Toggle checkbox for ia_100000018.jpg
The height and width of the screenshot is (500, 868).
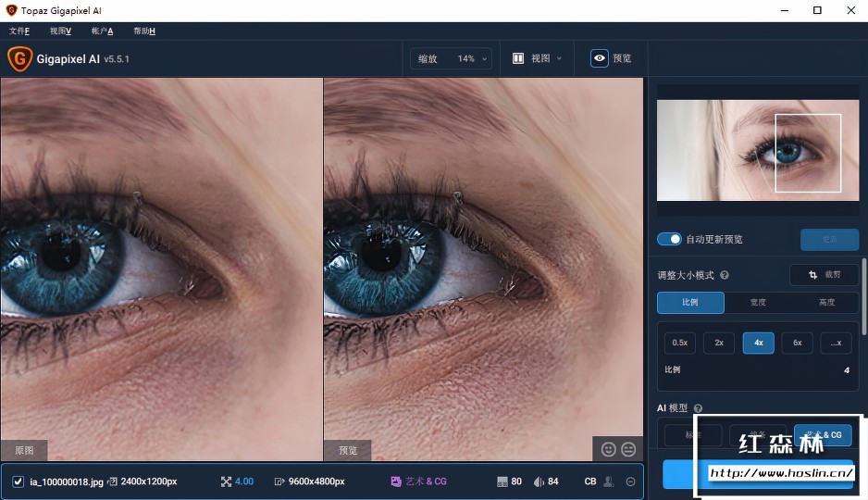tap(18, 481)
